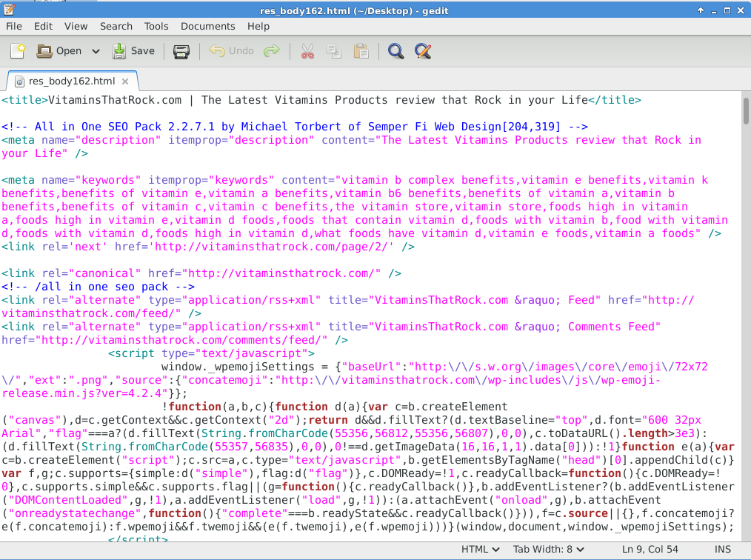The width and height of the screenshot is (751, 560).
Task: Place cursor in the title tag line
Action: (x=321, y=100)
